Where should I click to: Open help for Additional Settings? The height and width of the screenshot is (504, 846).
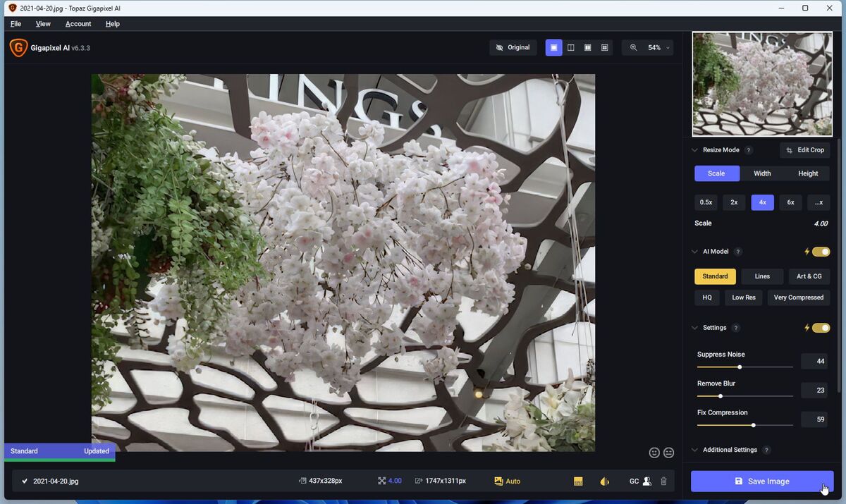766,450
